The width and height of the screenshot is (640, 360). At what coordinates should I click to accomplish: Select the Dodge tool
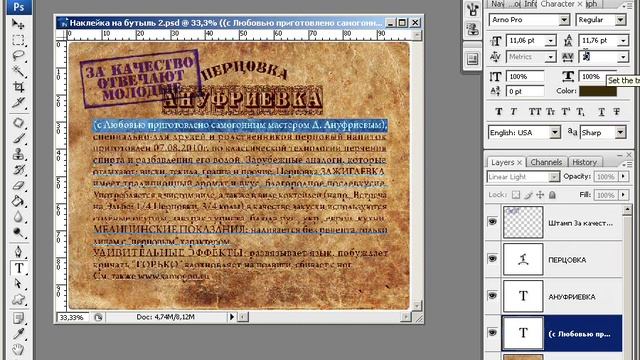click(x=18, y=232)
